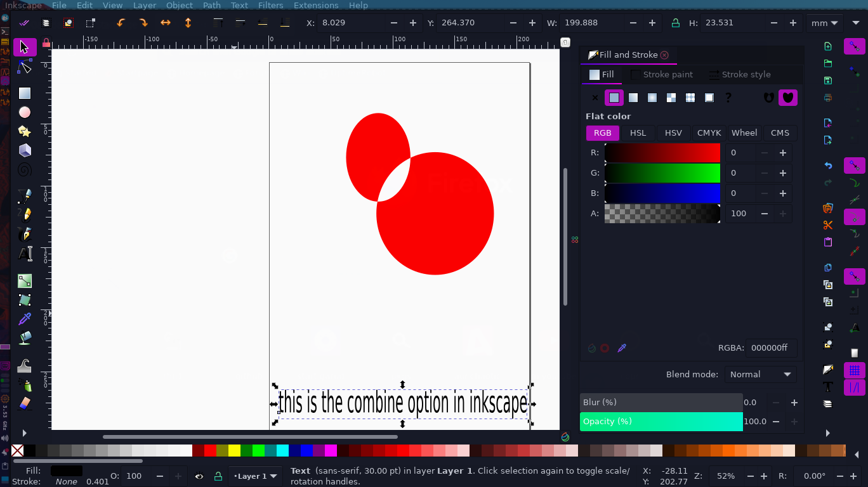Click the RGBA hex value field
868x487 pixels.
click(769, 347)
